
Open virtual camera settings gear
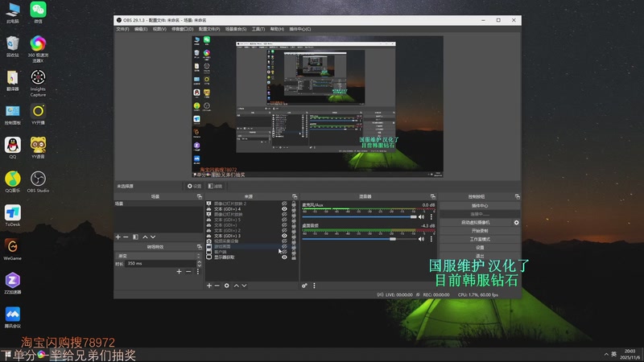point(517,222)
